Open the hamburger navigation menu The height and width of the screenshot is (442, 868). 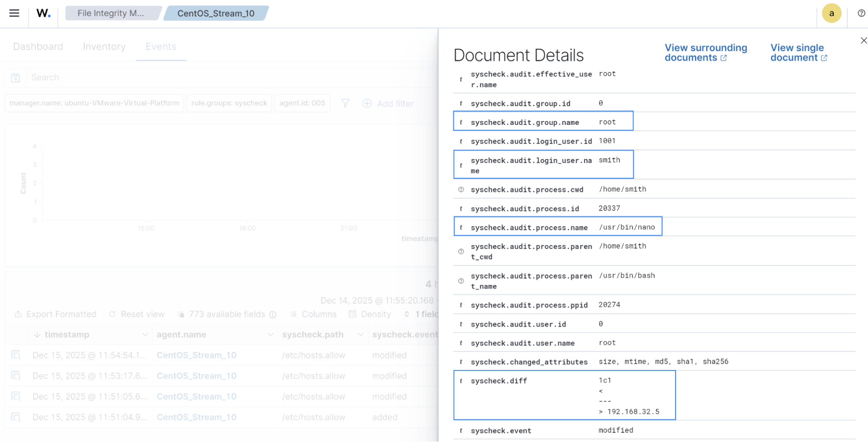(14, 13)
